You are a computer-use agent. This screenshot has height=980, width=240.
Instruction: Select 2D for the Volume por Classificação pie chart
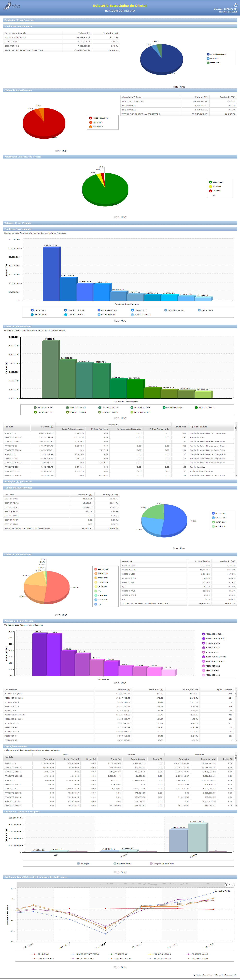pyautogui.click(x=115, y=217)
